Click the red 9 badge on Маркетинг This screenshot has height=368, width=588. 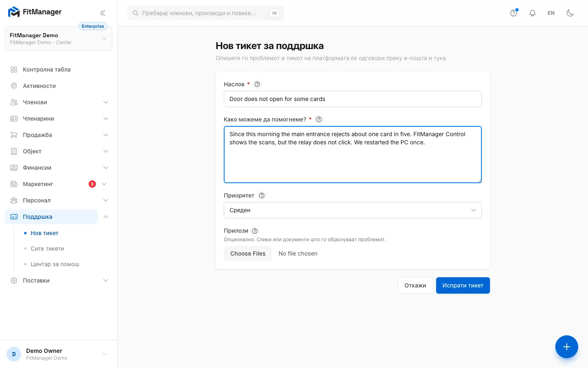92,184
